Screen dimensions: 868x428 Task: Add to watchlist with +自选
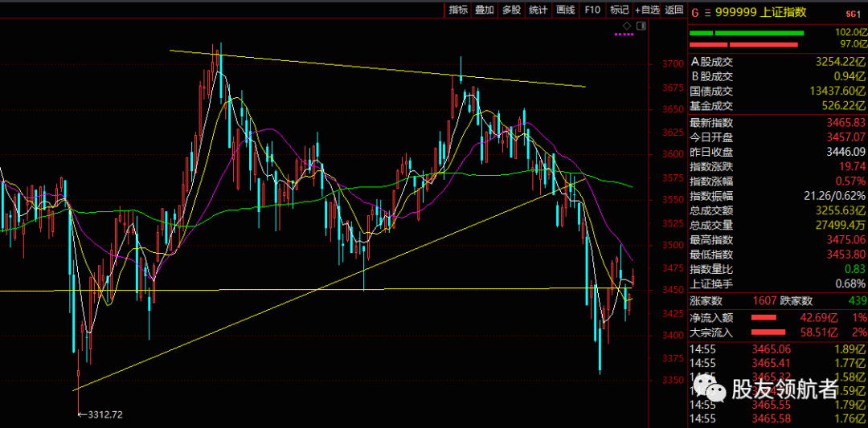click(648, 10)
